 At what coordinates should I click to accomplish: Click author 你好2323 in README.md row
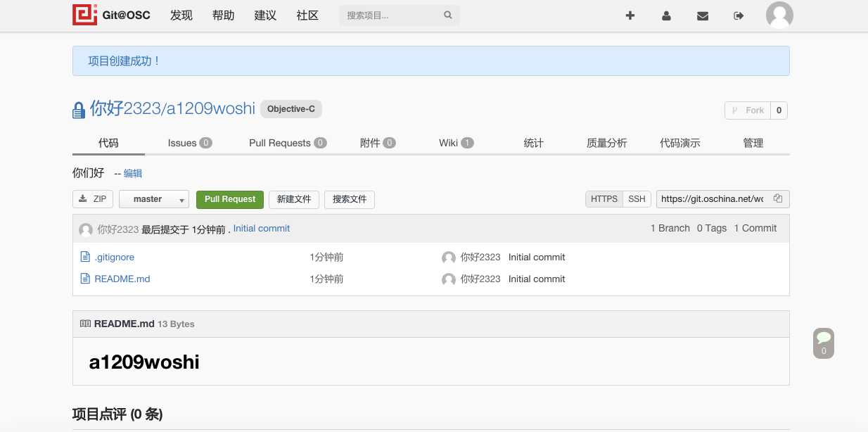480,279
